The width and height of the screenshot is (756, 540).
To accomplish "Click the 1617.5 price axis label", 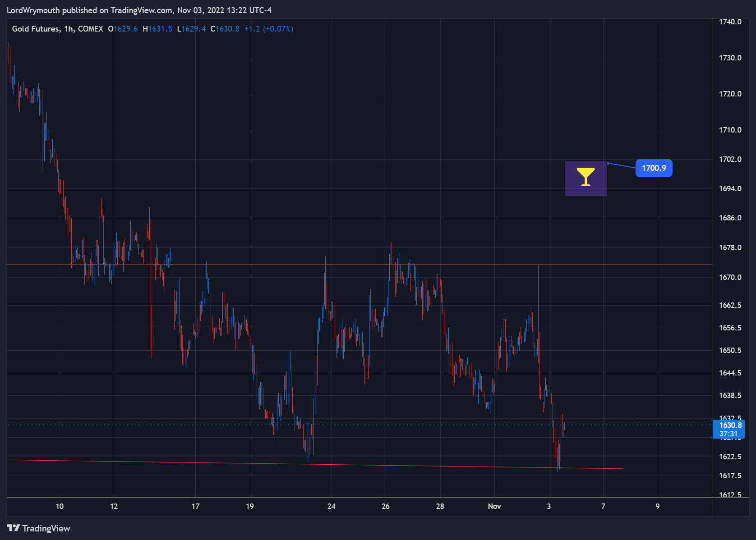I will [x=730, y=476].
